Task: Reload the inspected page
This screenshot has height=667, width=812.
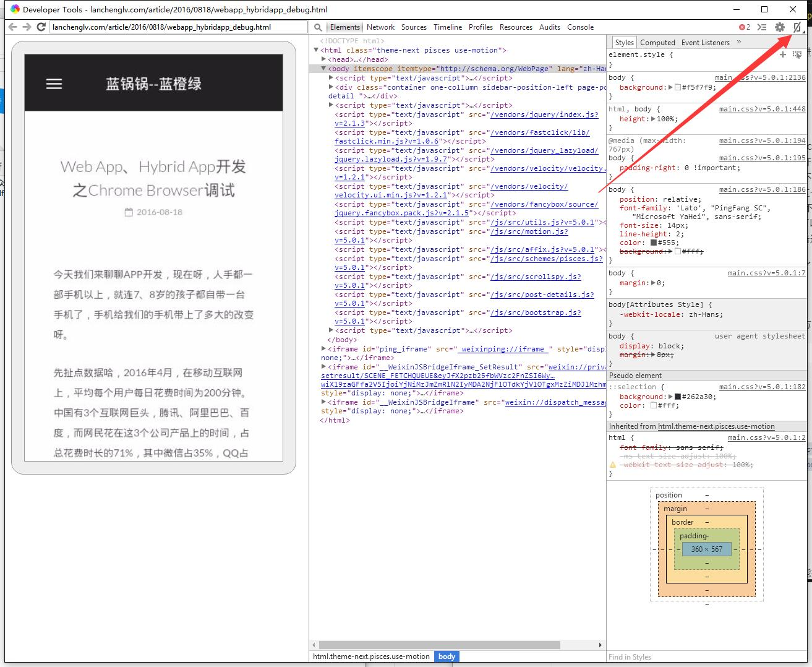Action: click(x=41, y=27)
